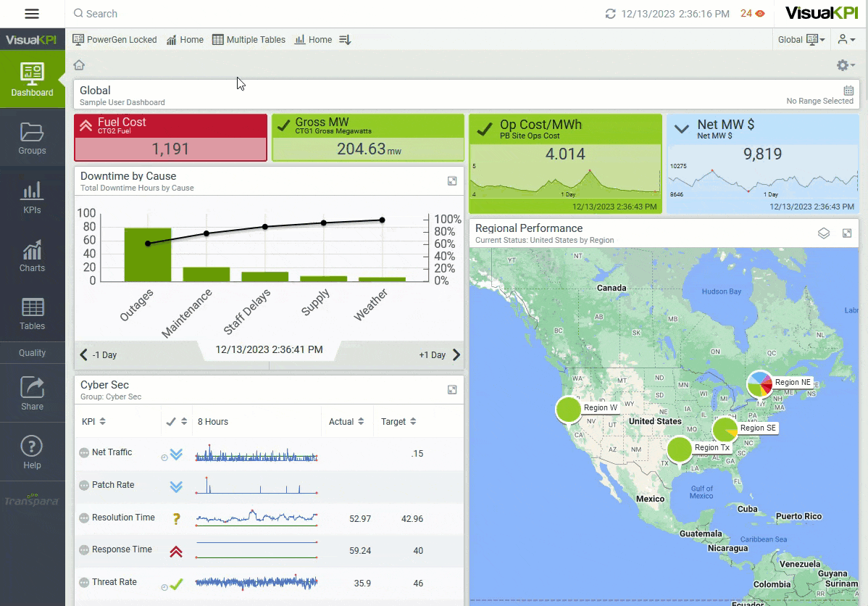Viewport: 868px width, 606px height.
Task: Click the 8 Hours column header
Action: [x=213, y=422]
